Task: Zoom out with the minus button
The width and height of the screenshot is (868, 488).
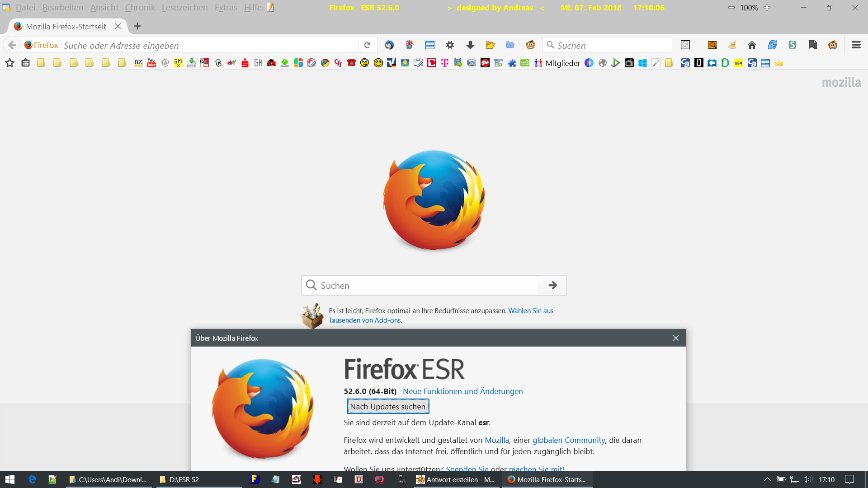Action: pyautogui.click(x=731, y=8)
